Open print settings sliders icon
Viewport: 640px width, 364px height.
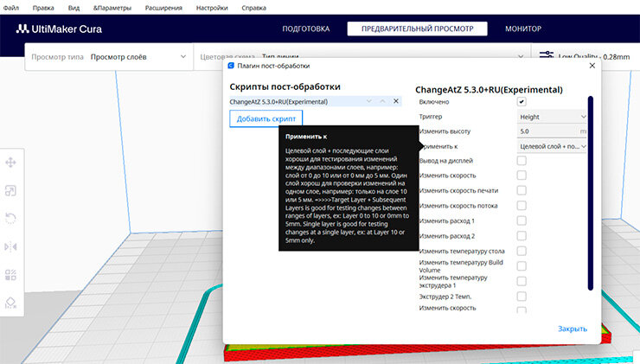click(546, 55)
